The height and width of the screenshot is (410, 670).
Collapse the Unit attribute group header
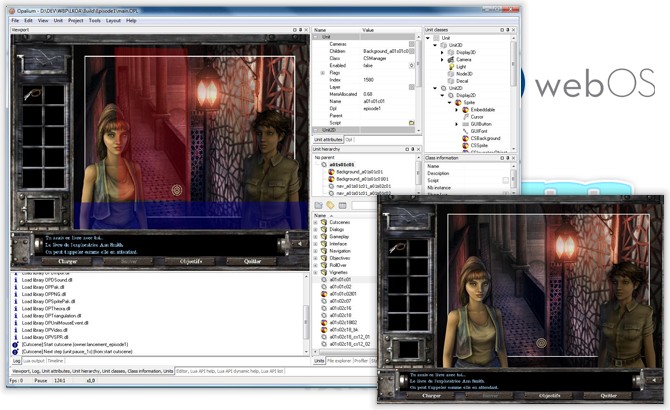pos(317,37)
